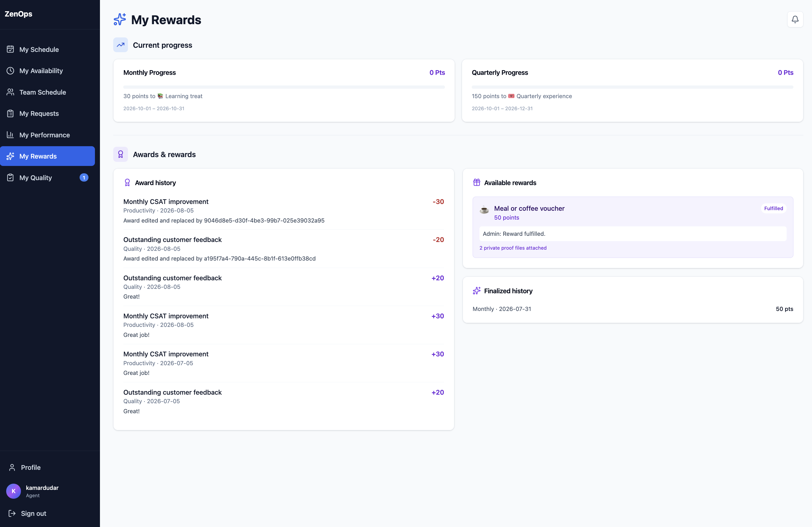Viewport: 812px width, 527px height.
Task: Click the Team Schedule people icon
Action: pyautogui.click(x=10, y=92)
